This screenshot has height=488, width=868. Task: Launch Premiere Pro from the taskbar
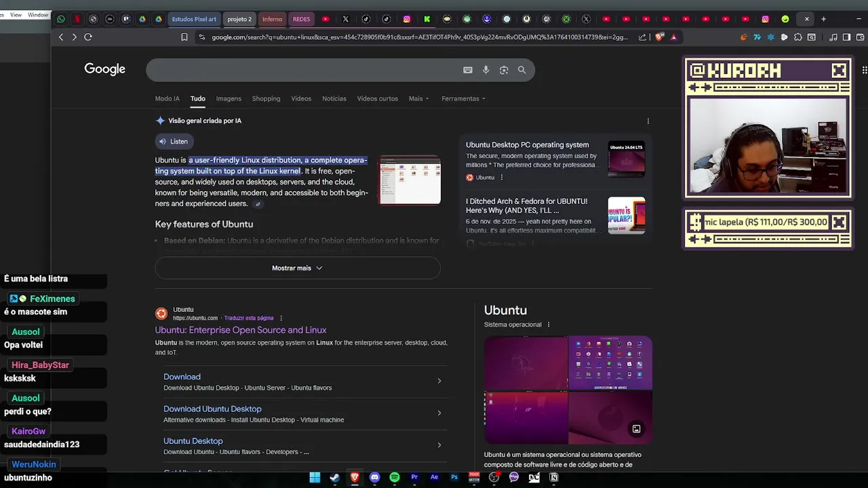pos(414,477)
